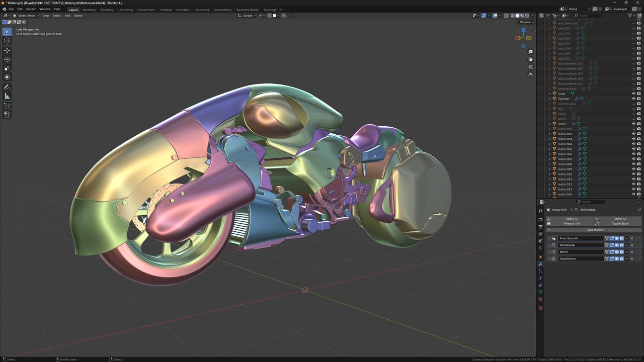Open the shading options dropdown arrow
This screenshot has width=644, height=362.
(531, 16)
